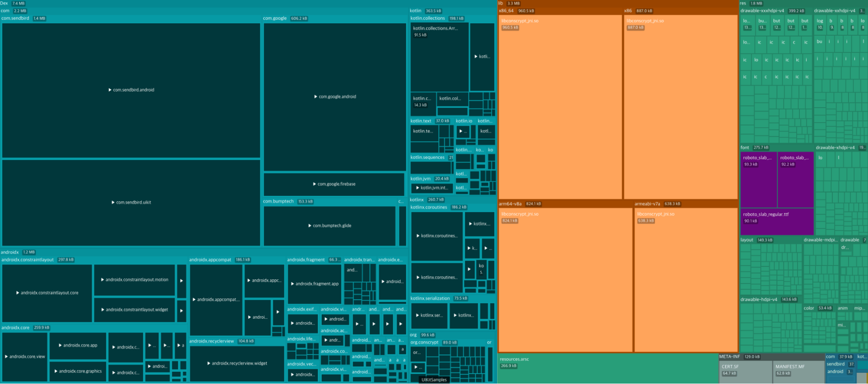Click the com.sendbird 1.4 MB label
This screenshot has height=384, width=868.
pos(23,18)
